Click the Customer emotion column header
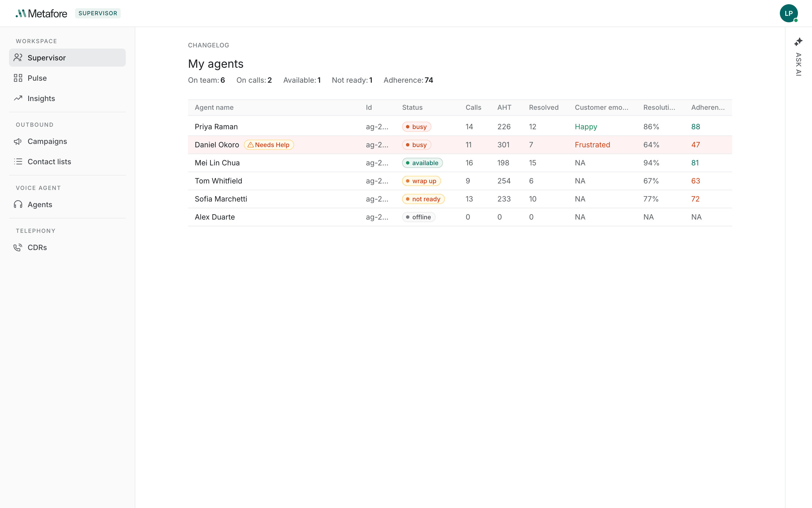The image size is (812, 508). (x=601, y=108)
